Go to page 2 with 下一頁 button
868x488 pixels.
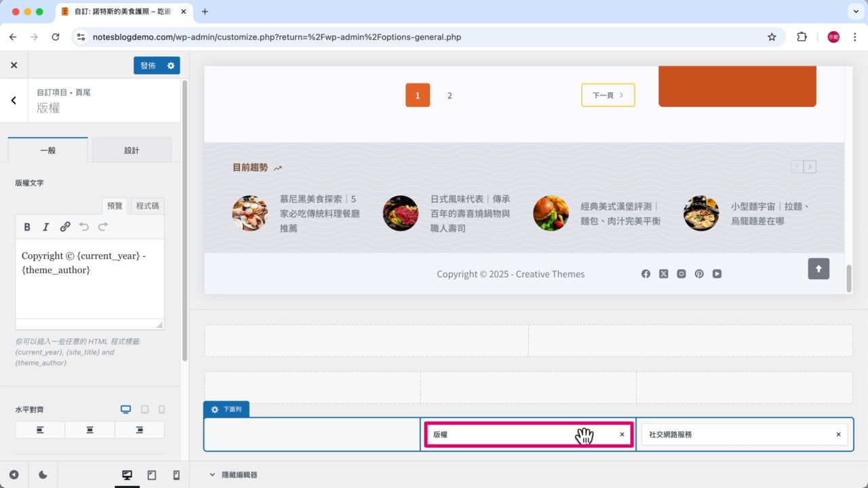pyautogui.click(x=607, y=95)
